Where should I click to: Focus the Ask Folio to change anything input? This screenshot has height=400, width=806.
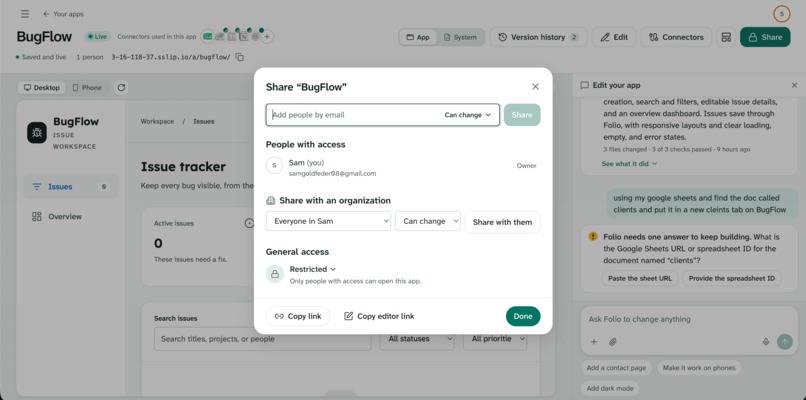pos(689,319)
